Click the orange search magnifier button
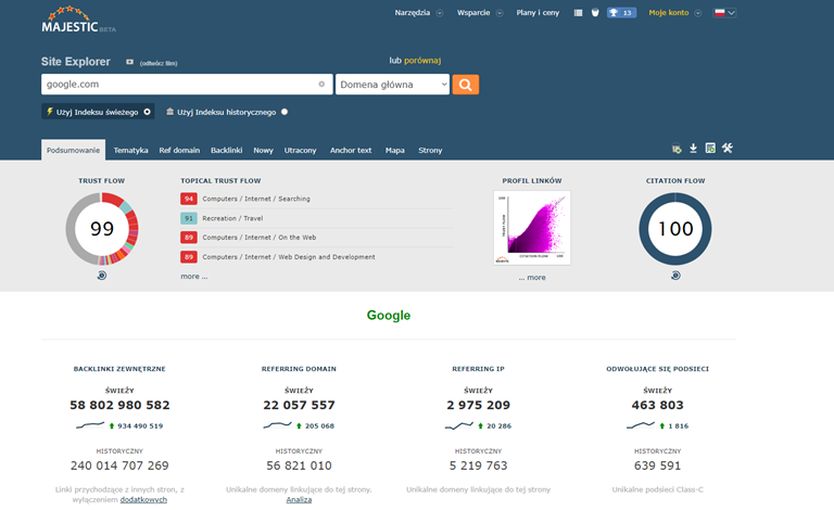The width and height of the screenshot is (834, 510). [x=465, y=85]
